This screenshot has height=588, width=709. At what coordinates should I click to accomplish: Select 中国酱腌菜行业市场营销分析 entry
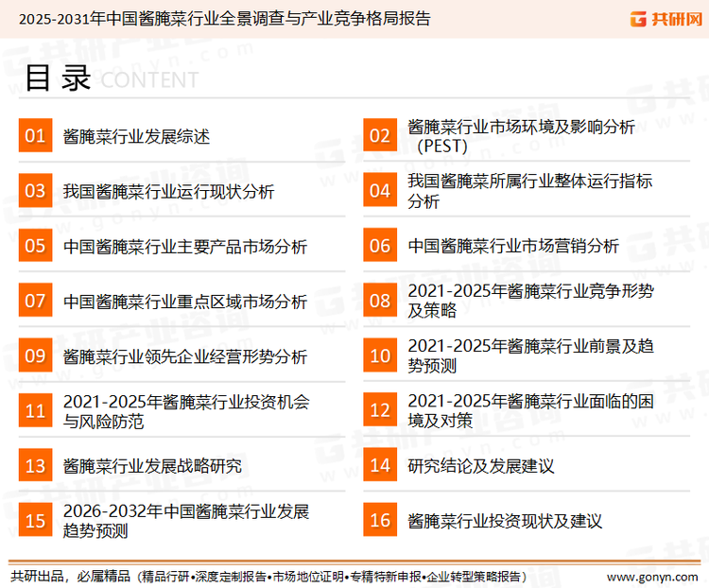[x=513, y=246]
